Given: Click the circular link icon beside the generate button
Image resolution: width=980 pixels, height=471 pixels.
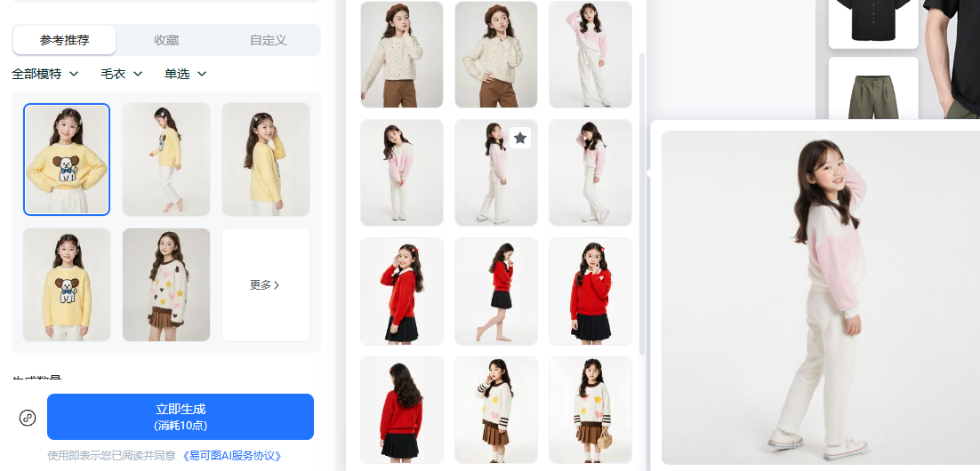Looking at the screenshot, I should (28, 418).
